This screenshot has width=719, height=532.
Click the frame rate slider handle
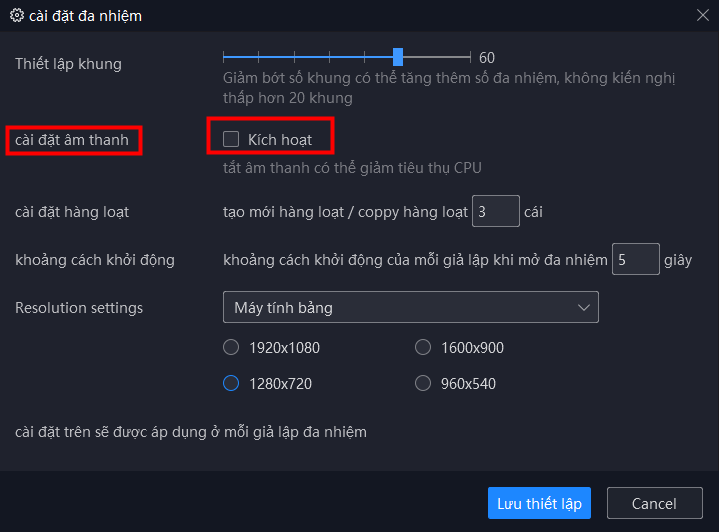[x=398, y=57]
